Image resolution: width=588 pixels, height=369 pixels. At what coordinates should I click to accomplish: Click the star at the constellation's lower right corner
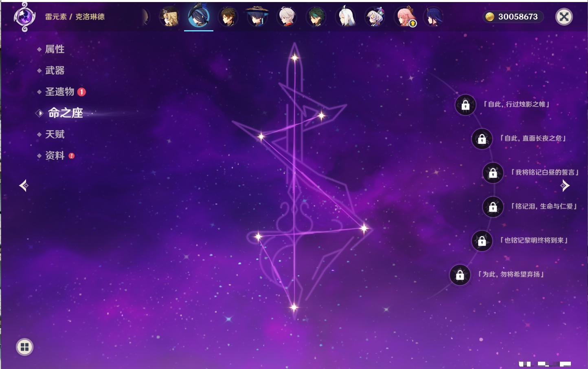(x=364, y=228)
